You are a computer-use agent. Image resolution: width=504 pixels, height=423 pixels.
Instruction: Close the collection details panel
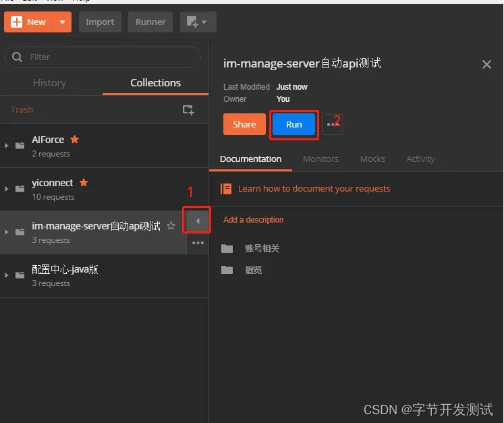486,65
